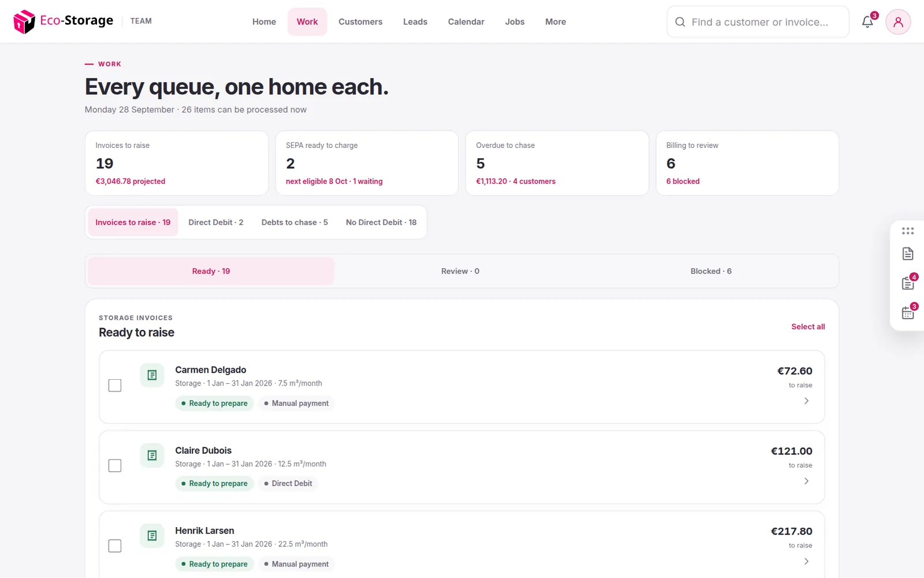Click the €217.80 amount for Henrik Larsen
Viewport: 924px width, 578px height.
(791, 531)
